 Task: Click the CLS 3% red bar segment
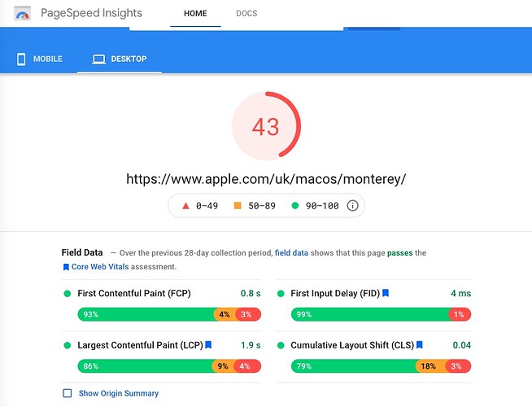(458, 366)
